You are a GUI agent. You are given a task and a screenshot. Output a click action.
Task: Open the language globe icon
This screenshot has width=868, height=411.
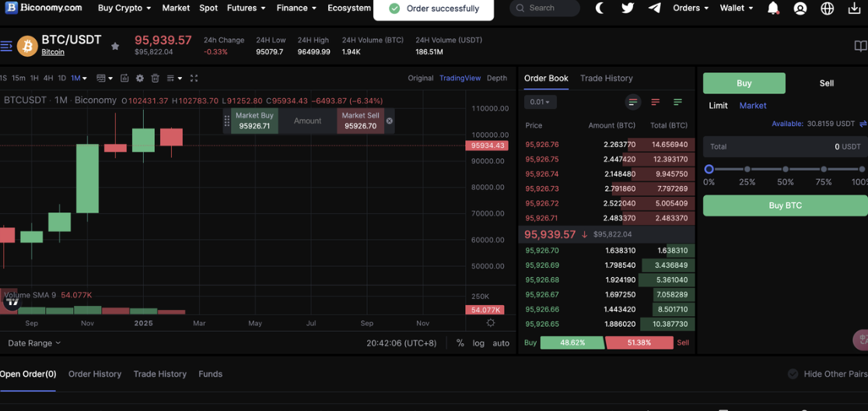pyautogui.click(x=828, y=9)
